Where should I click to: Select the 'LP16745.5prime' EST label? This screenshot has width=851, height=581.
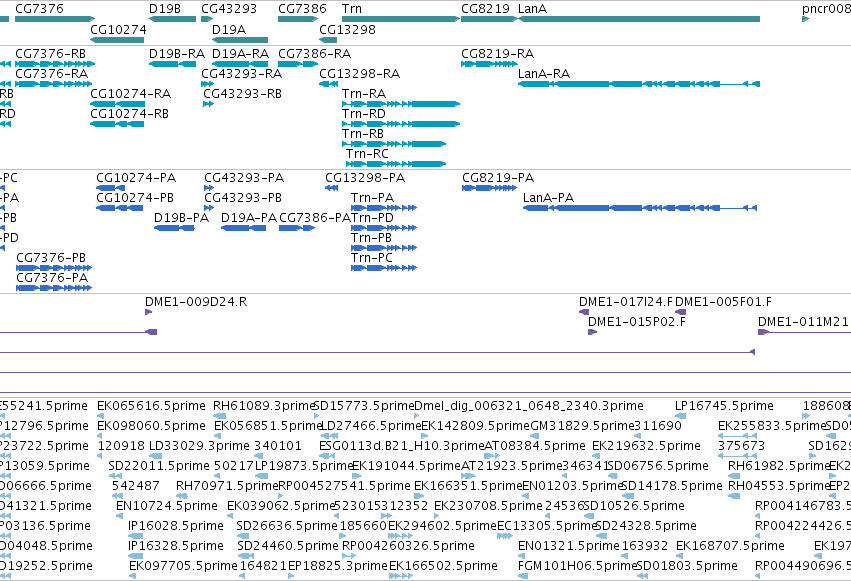725,406
